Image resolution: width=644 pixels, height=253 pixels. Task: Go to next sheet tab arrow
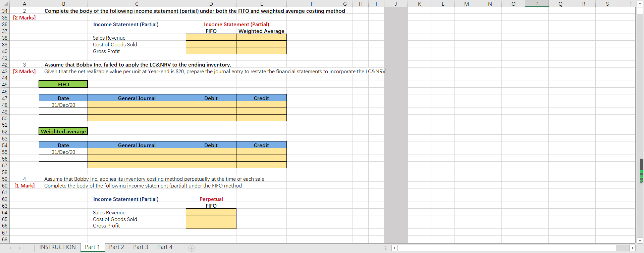pos(20,248)
